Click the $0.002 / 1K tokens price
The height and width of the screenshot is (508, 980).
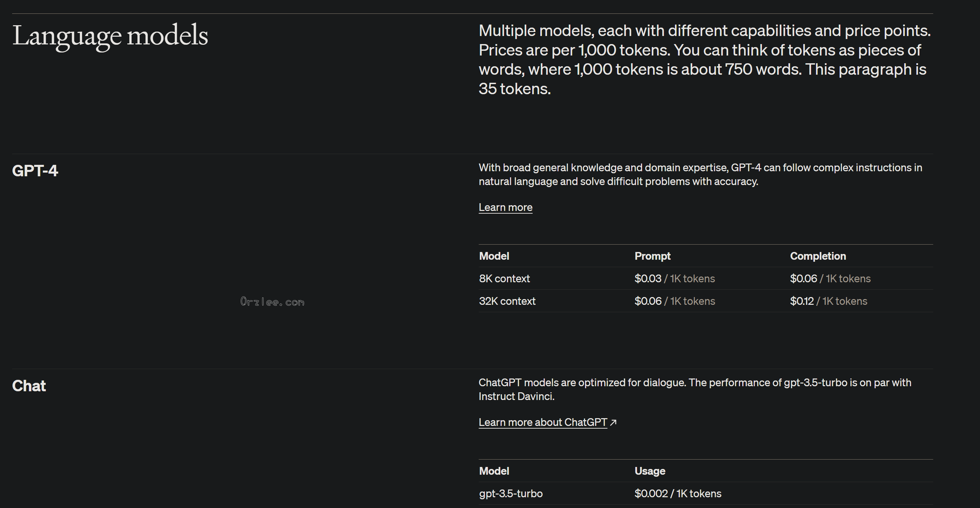678,493
